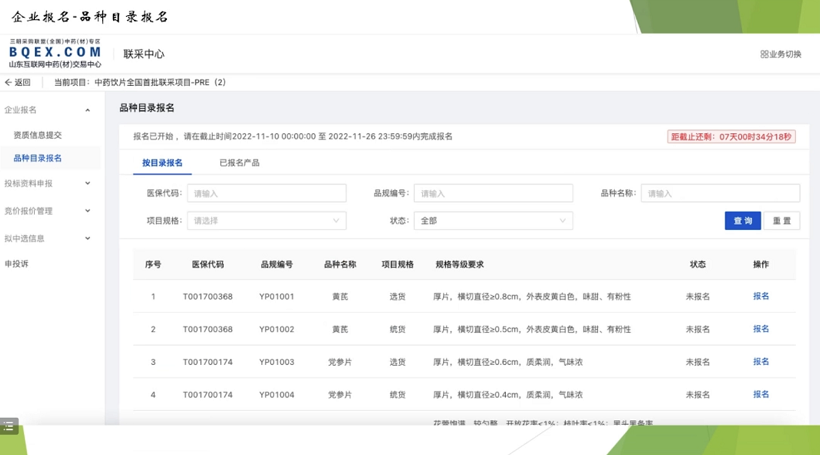This screenshot has height=455, width=820.
Task: Click 报名 link for YP01001 黄芪 row
Action: tap(760, 297)
